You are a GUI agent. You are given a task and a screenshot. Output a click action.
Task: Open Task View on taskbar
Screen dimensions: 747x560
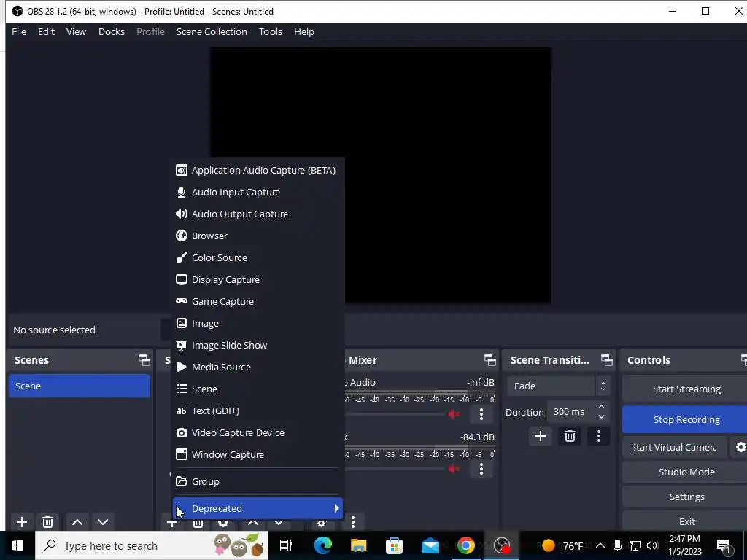coord(285,545)
